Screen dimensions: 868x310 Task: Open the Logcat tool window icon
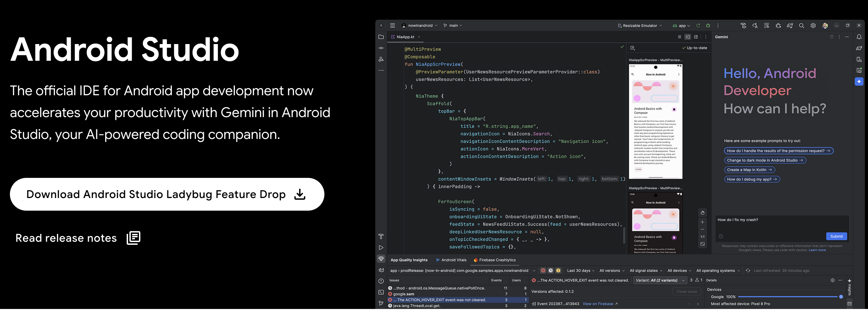click(381, 270)
